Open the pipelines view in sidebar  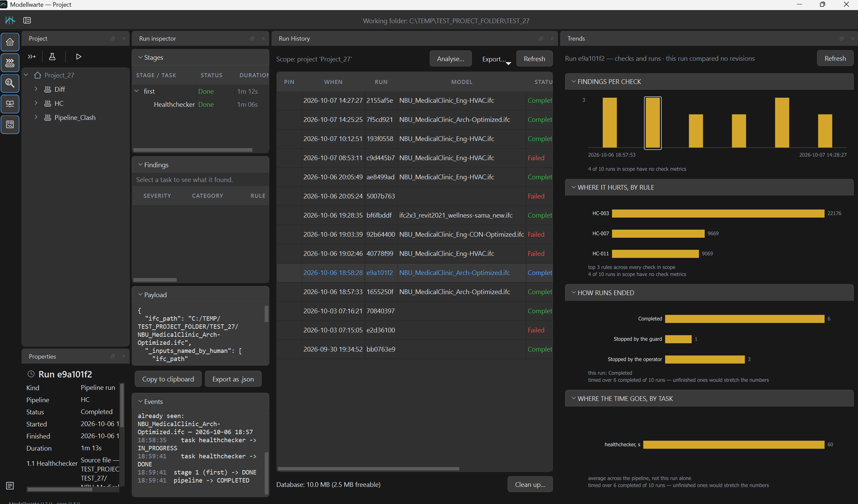[x=10, y=62]
